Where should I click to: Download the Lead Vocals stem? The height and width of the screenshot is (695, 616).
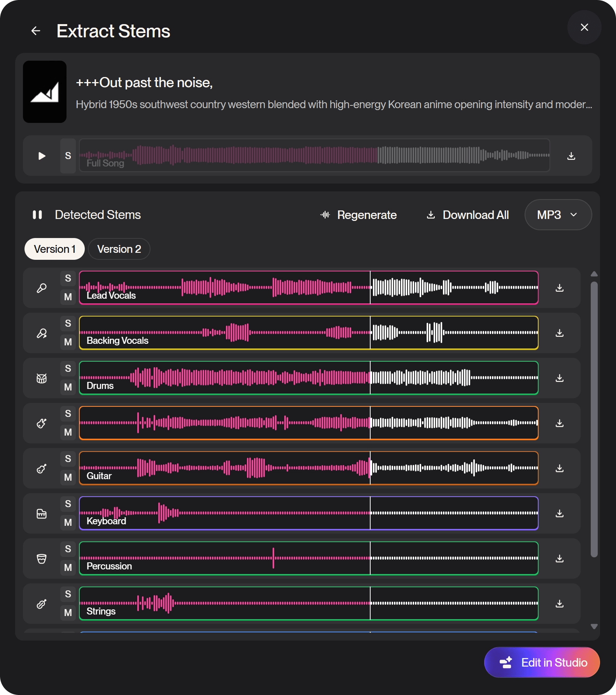[x=559, y=288]
